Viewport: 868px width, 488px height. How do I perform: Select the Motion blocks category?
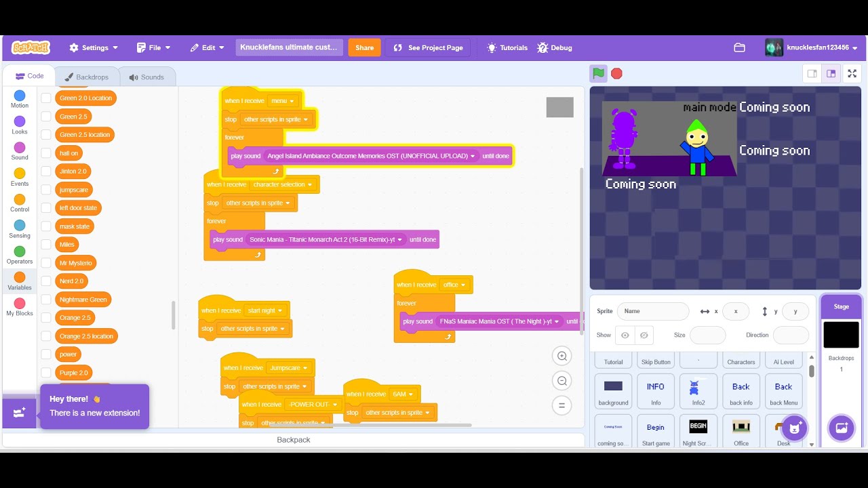[20, 99]
